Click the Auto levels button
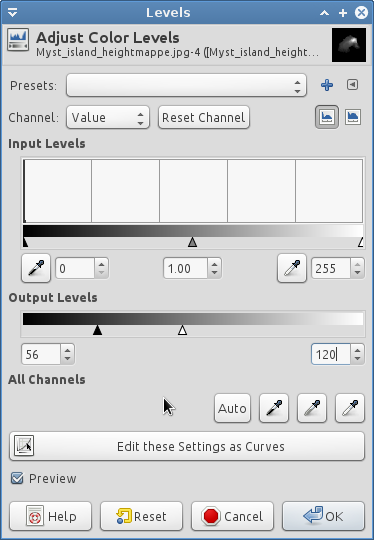The image size is (374, 540). coord(232,408)
